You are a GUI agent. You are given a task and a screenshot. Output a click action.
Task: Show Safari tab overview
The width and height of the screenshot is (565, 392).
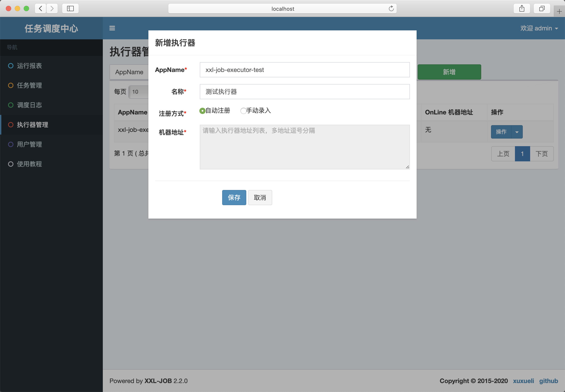click(x=542, y=8)
